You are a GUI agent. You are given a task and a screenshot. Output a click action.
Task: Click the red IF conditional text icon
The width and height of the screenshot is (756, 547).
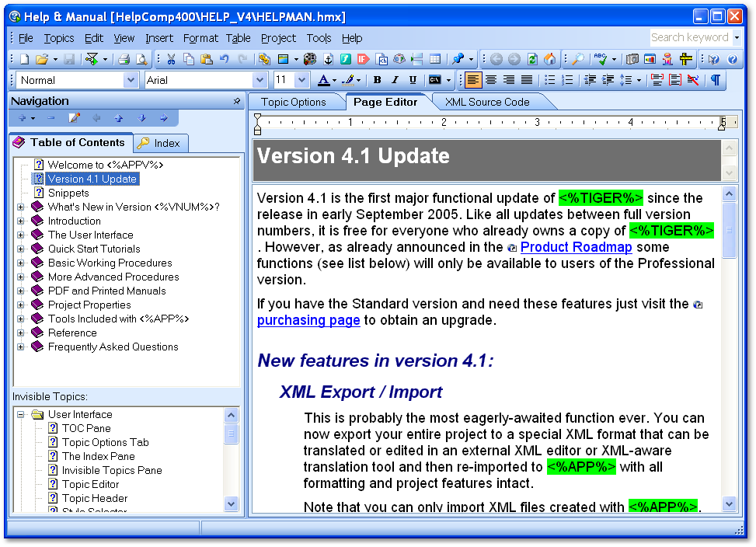click(364, 59)
